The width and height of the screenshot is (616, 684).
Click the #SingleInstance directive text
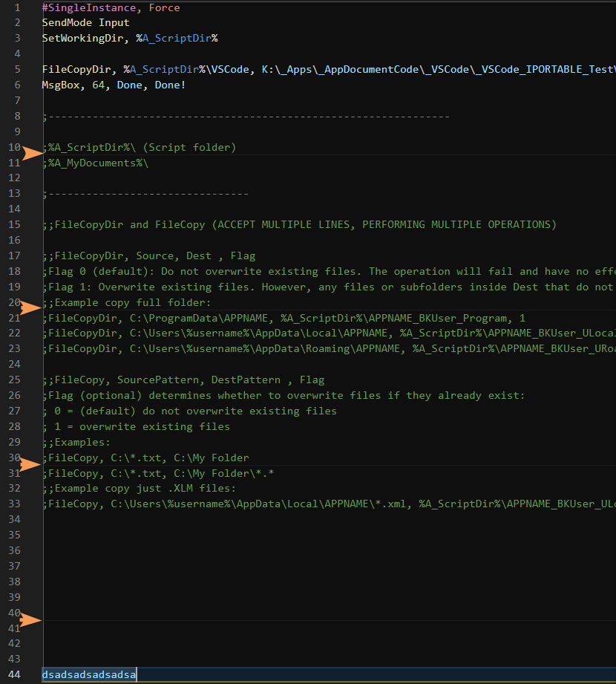pos(89,8)
